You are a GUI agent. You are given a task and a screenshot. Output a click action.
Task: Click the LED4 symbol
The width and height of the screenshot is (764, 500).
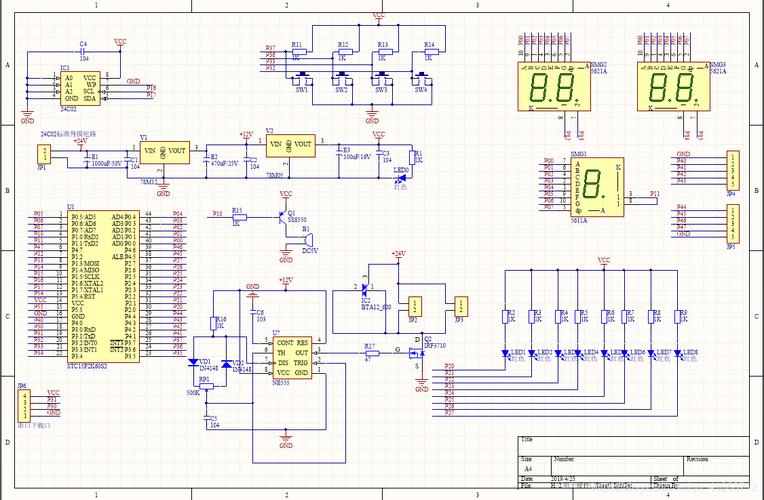tap(578, 353)
